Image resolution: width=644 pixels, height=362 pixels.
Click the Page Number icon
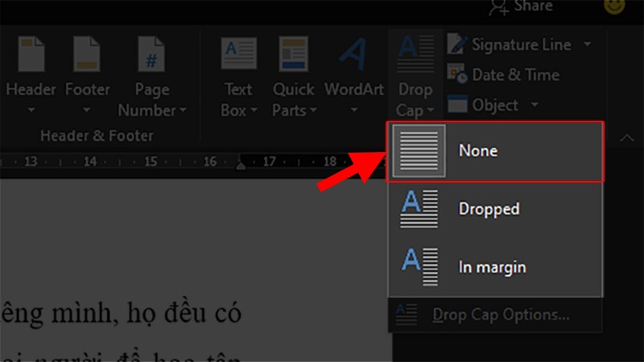click(x=151, y=55)
